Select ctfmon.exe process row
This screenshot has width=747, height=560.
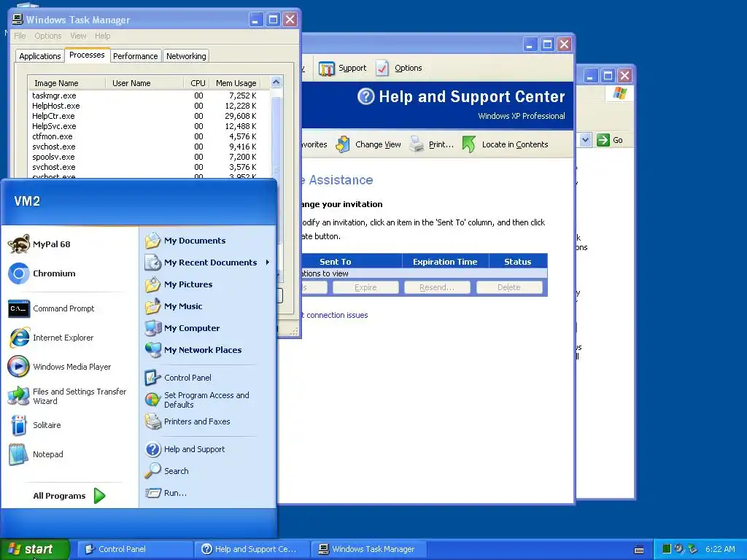tap(145, 136)
